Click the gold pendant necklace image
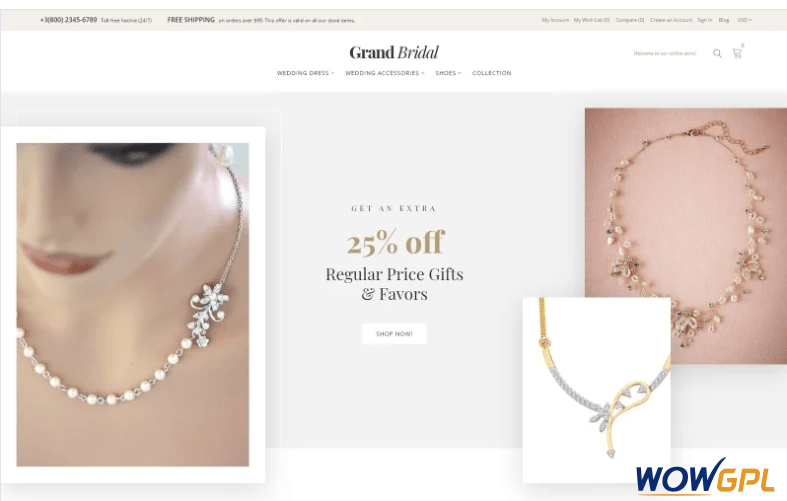787x501 pixels. [x=597, y=390]
